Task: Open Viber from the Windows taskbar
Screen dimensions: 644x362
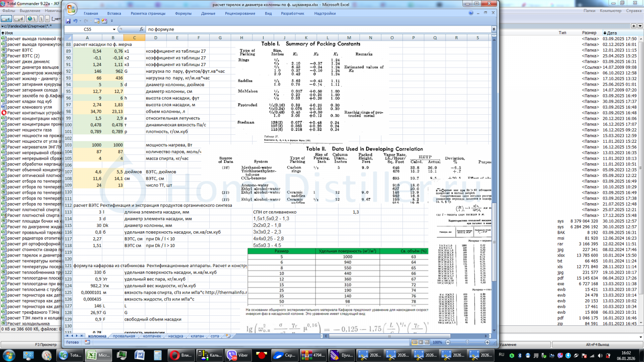Action: pyautogui.click(x=237, y=355)
